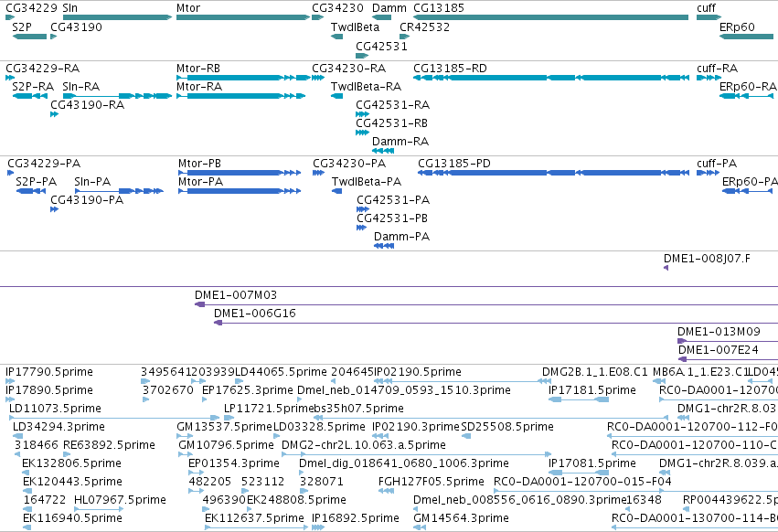Click the IP17790.5prime label
Viewport: 778px width, 532px height.
point(49,372)
